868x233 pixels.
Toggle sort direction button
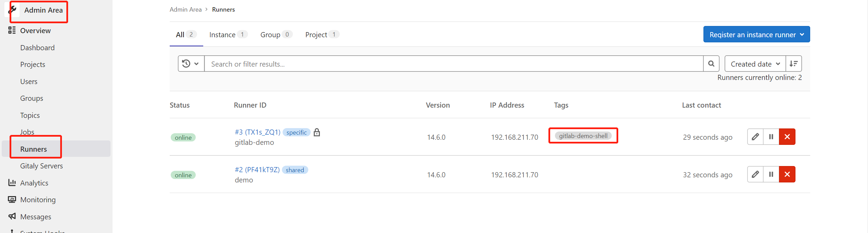click(793, 64)
